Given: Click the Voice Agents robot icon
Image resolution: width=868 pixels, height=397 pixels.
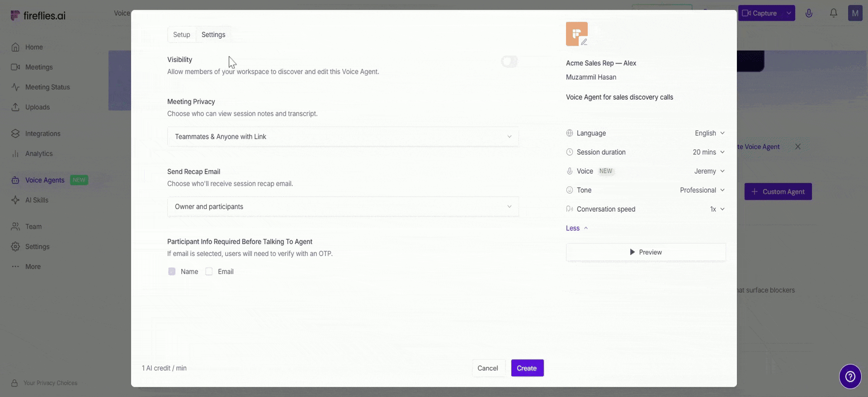Looking at the screenshot, I should point(15,180).
